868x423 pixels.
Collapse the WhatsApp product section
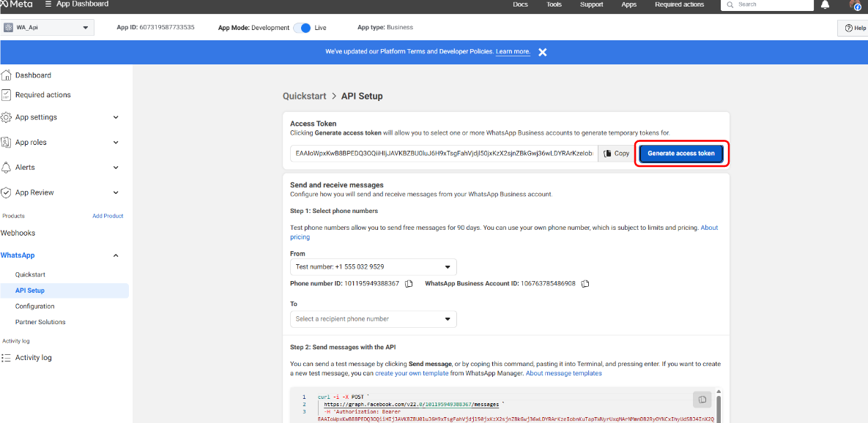[116, 255]
